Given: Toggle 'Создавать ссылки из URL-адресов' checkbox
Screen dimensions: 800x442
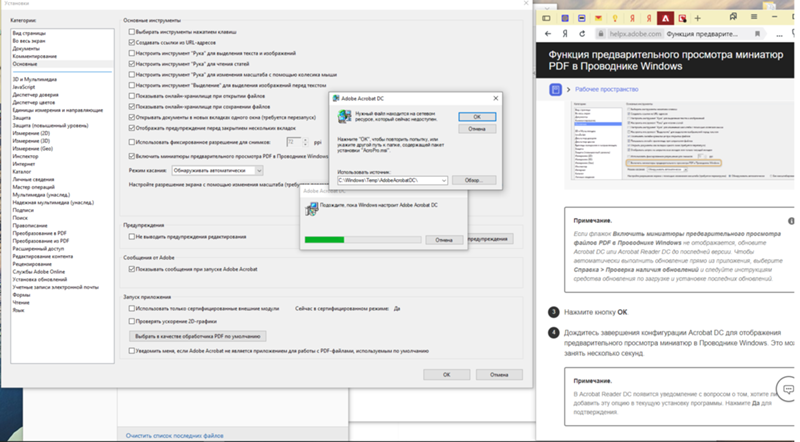Looking at the screenshot, I should (132, 42).
